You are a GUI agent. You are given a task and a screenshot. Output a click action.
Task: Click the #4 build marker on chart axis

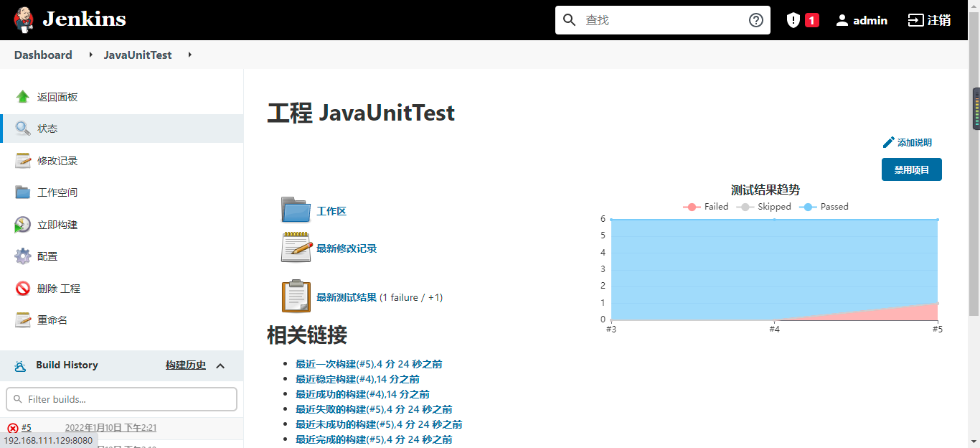[774, 329]
